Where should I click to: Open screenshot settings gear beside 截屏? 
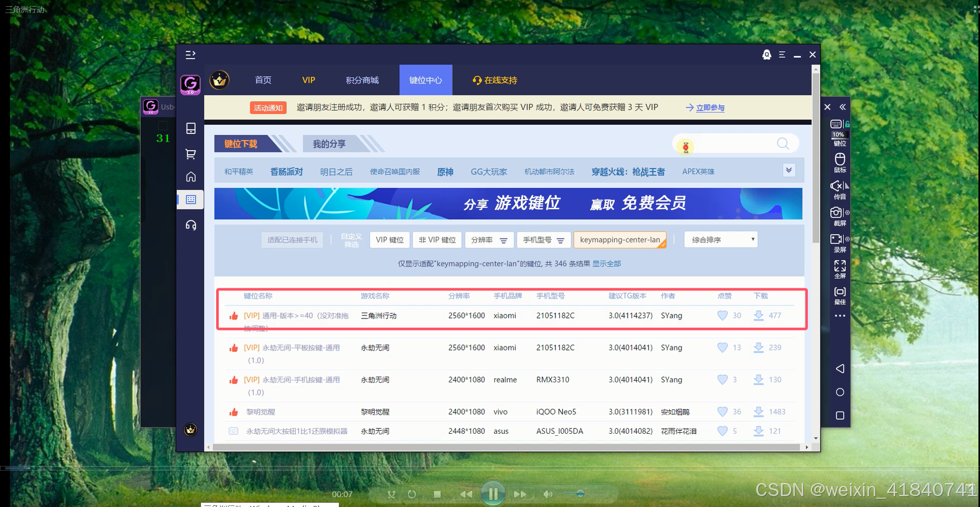(x=847, y=212)
